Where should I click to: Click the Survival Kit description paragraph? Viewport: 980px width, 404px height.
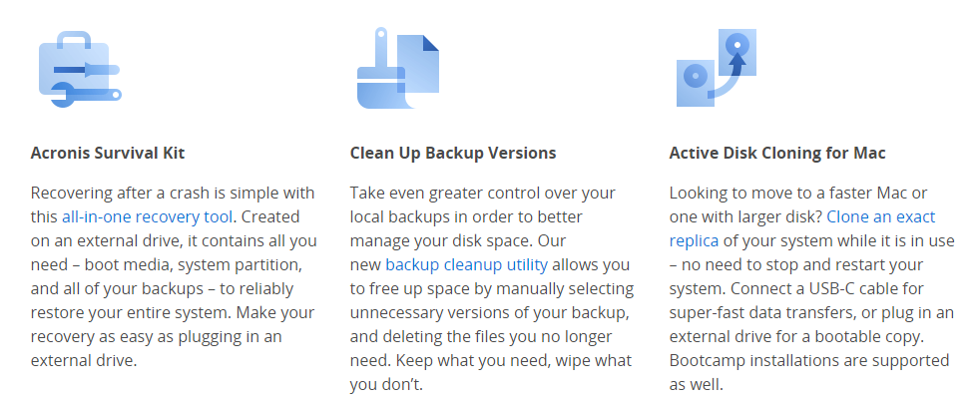174,276
